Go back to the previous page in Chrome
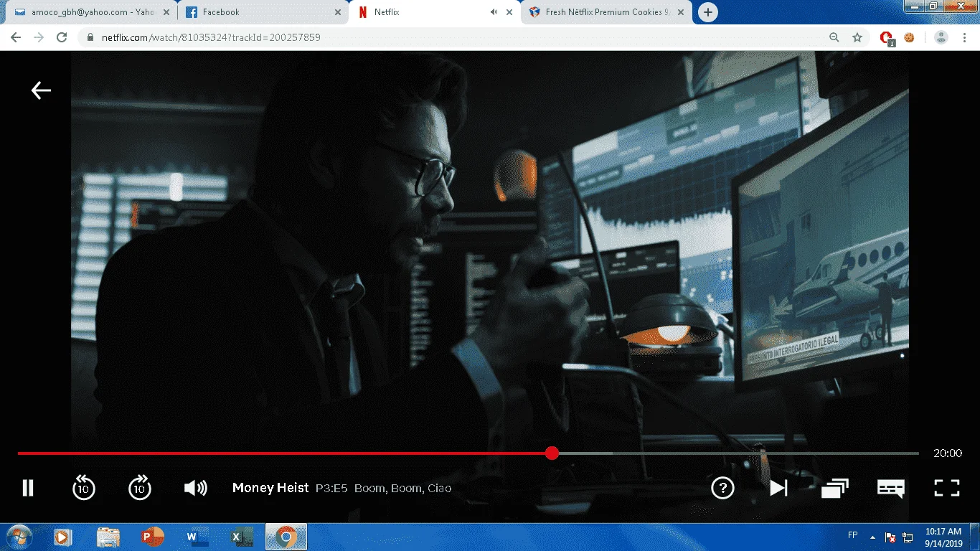 [16, 37]
